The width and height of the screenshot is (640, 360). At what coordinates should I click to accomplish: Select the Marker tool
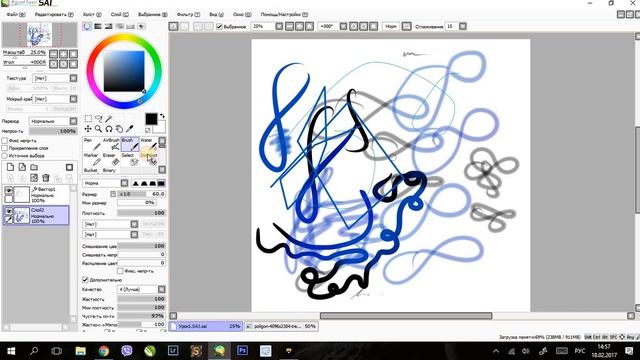coord(91,160)
